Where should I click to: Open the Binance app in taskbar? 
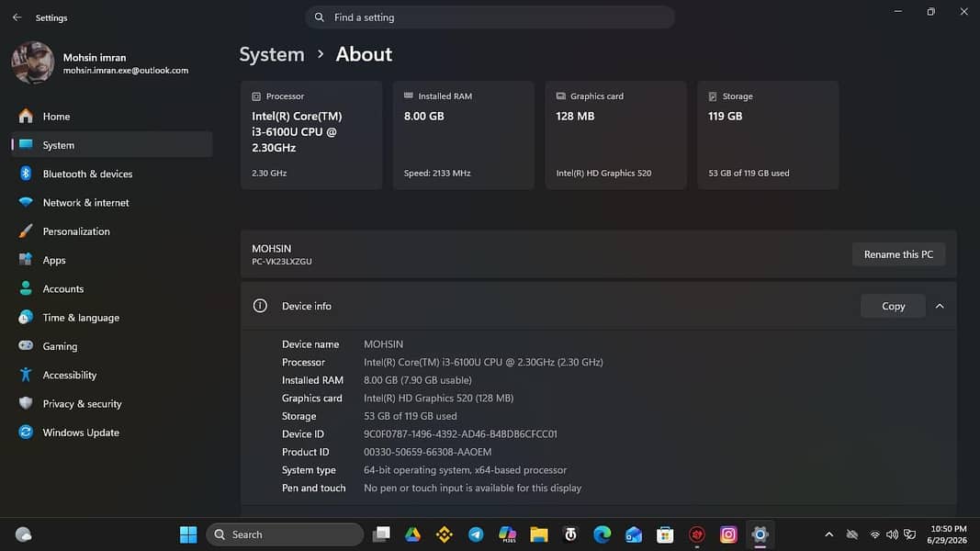tap(445, 534)
